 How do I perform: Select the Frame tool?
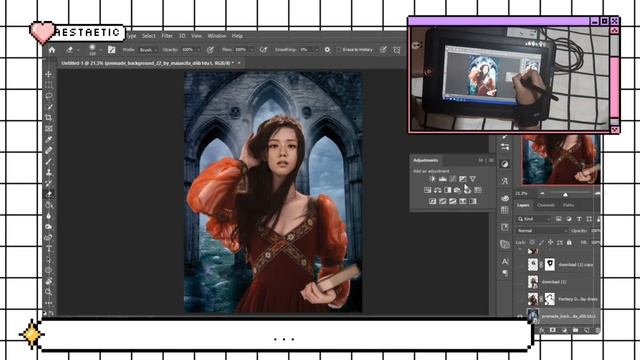coord(49,129)
